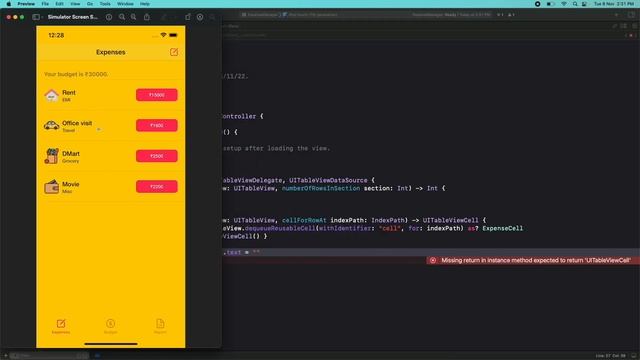
Task: Open the Tools menu
Action: tap(105, 4)
